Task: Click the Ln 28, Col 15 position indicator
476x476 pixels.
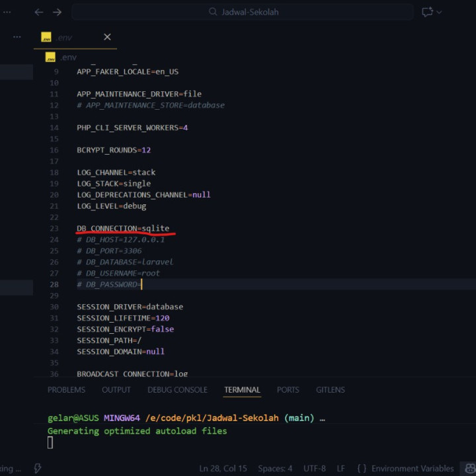Action: (x=223, y=468)
